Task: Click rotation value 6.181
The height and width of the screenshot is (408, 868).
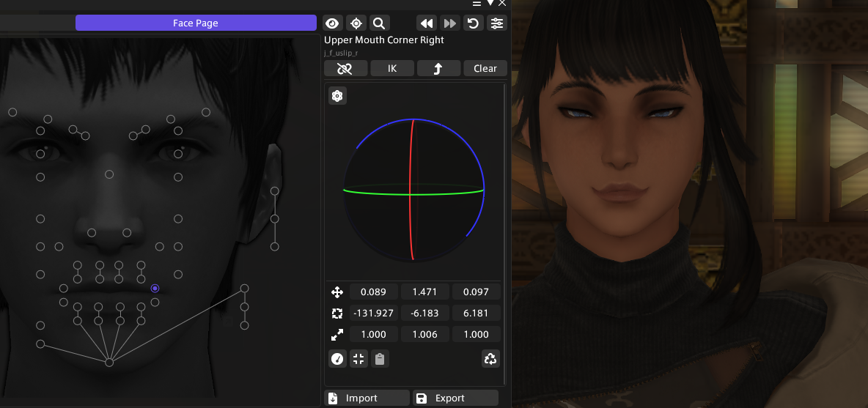Action: point(476,313)
